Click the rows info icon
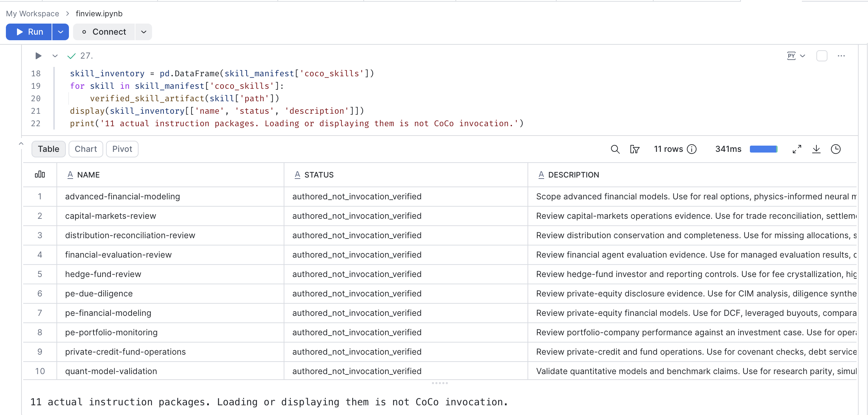 pos(692,149)
